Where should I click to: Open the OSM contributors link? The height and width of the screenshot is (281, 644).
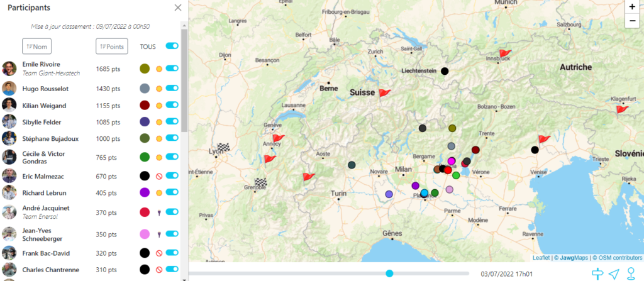coord(620,258)
